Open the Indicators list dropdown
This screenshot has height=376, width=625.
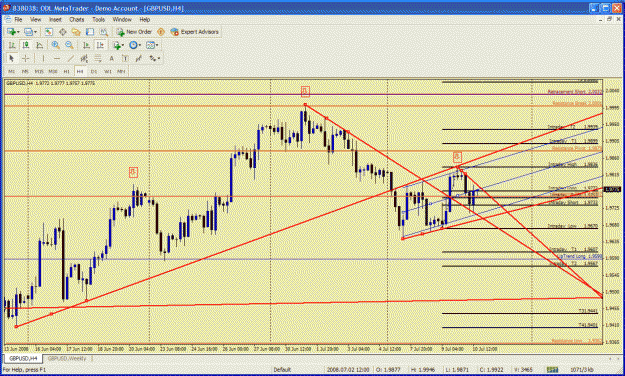118,45
